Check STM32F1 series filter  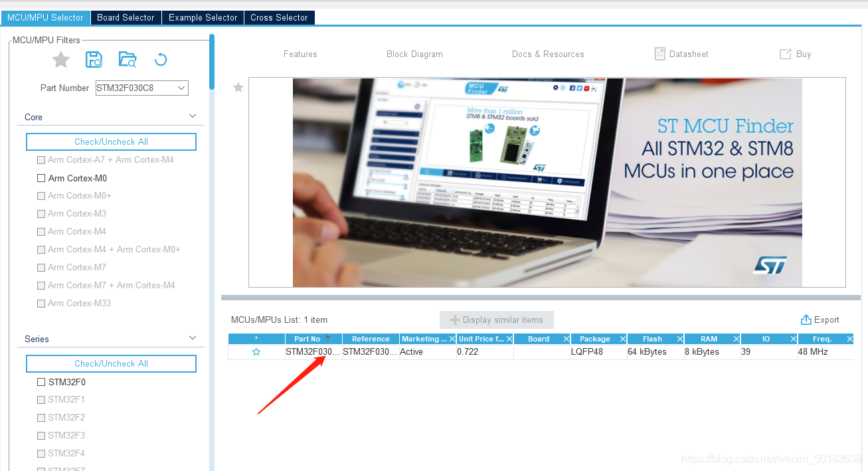[41, 400]
